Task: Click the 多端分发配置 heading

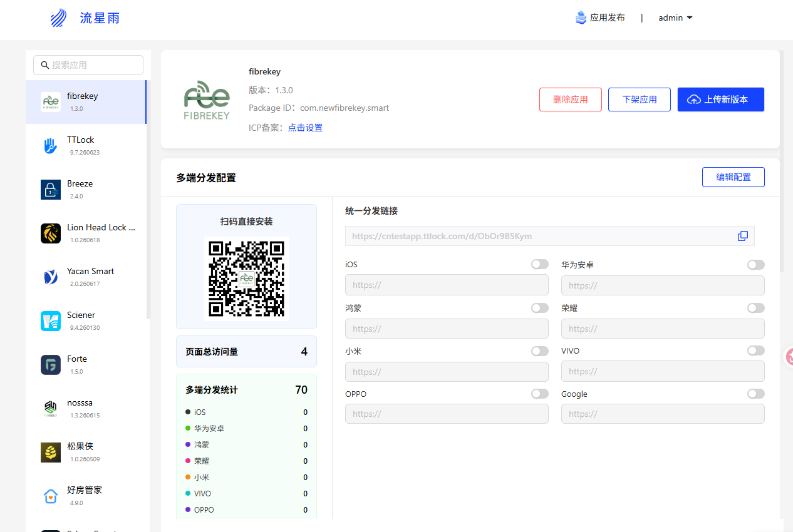Action: pos(206,178)
